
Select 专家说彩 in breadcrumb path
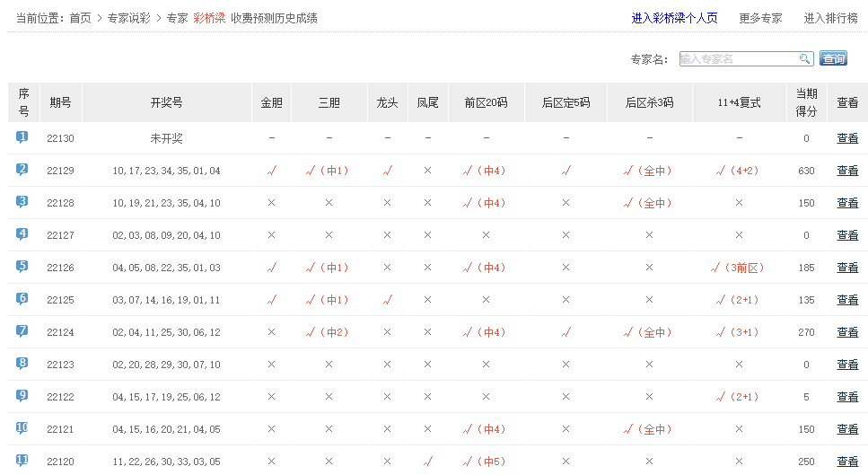click(128, 18)
